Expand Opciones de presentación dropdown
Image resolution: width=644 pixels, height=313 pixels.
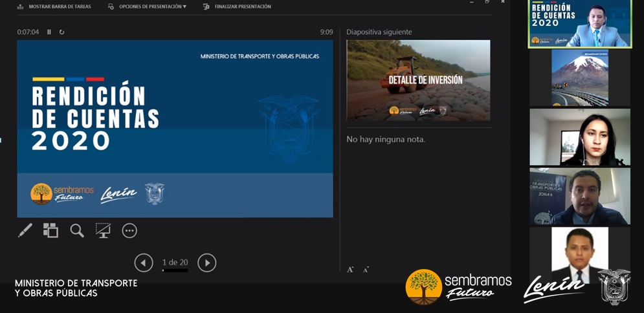(148, 6)
